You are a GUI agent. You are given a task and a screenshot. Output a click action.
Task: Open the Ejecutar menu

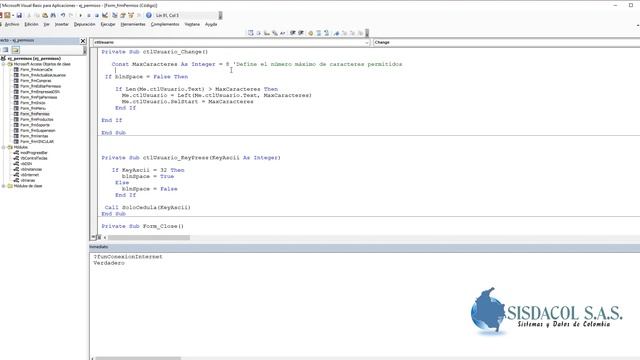coord(108,24)
